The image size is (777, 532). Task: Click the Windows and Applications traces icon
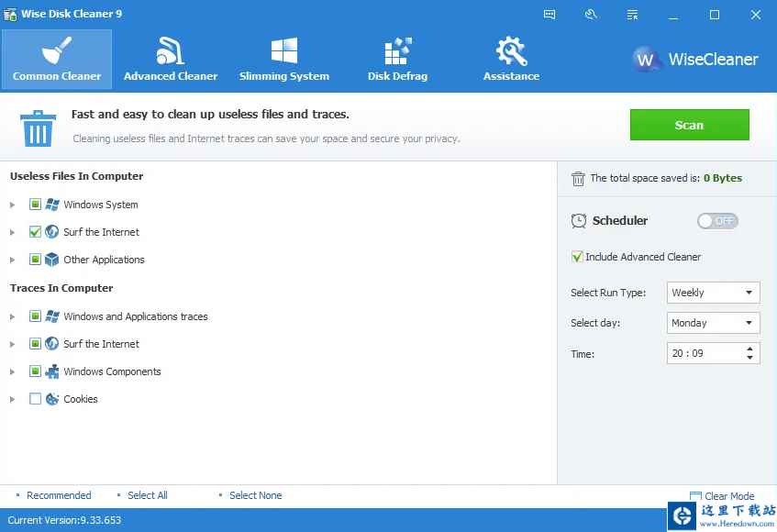(52, 316)
